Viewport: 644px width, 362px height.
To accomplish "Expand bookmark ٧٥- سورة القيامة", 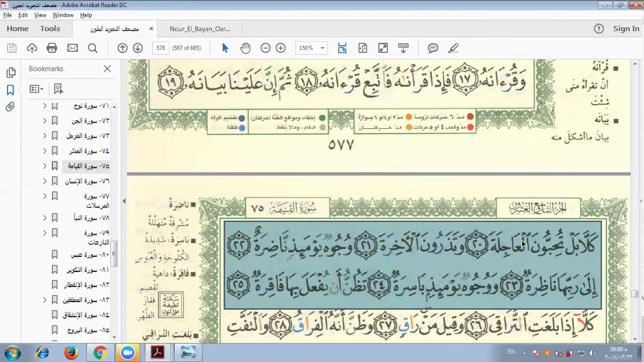I will (x=45, y=165).
